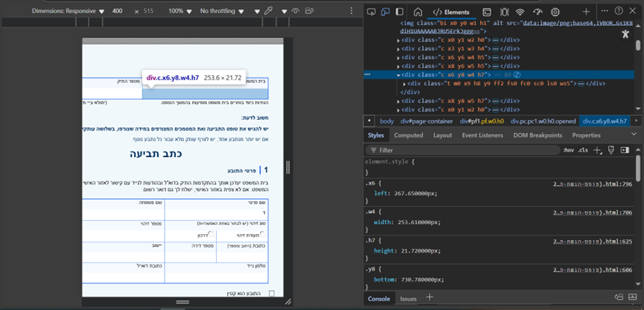Click the accessibility figure icon in DOM tree
Screen dimensions: 644x310
pyautogui.click(x=625, y=34)
